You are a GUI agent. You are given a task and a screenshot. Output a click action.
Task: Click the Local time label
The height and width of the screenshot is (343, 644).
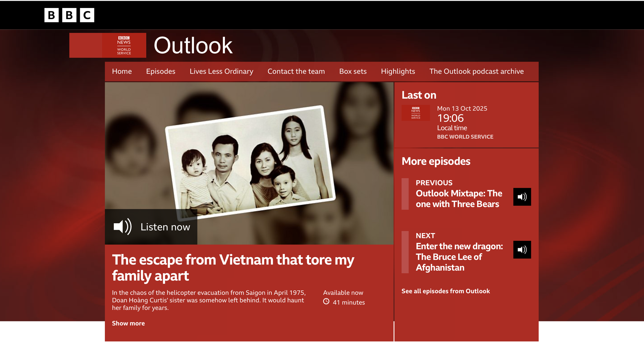pyautogui.click(x=452, y=128)
